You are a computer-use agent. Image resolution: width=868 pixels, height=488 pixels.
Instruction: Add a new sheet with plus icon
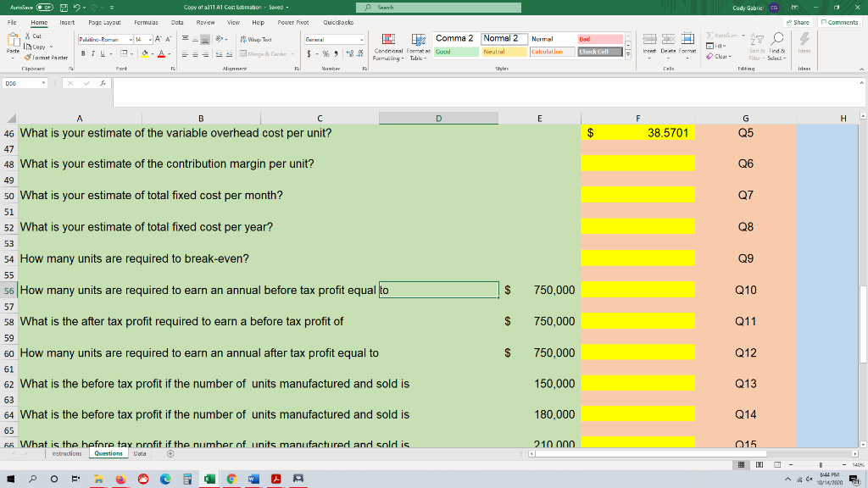pyautogui.click(x=170, y=454)
